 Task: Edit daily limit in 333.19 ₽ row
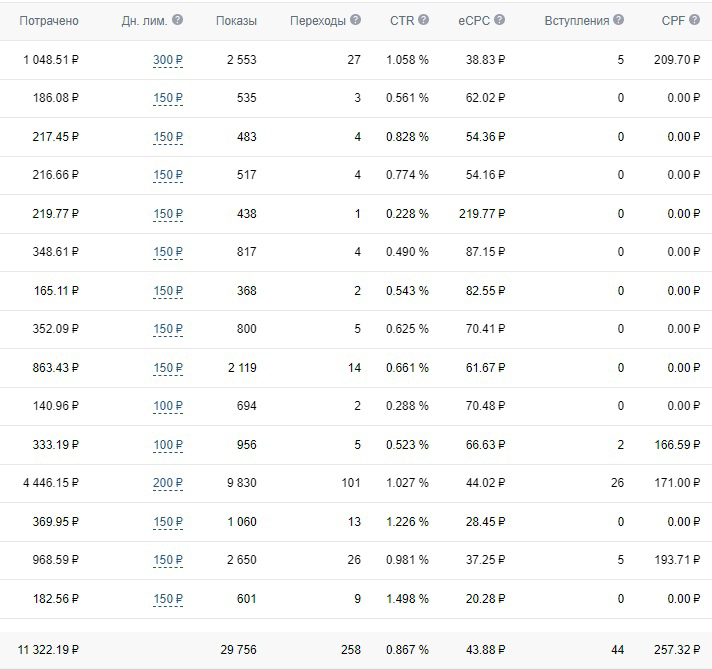[168, 445]
